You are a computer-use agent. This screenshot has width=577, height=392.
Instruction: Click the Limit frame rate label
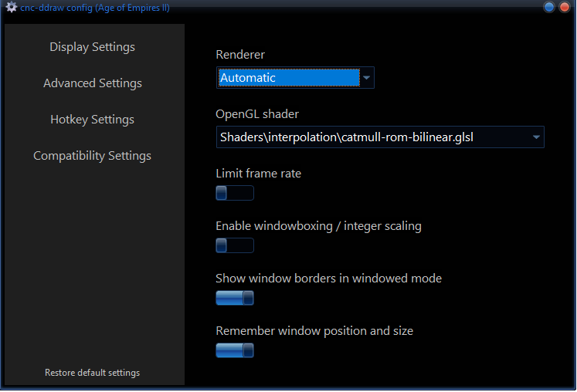pyautogui.click(x=258, y=174)
